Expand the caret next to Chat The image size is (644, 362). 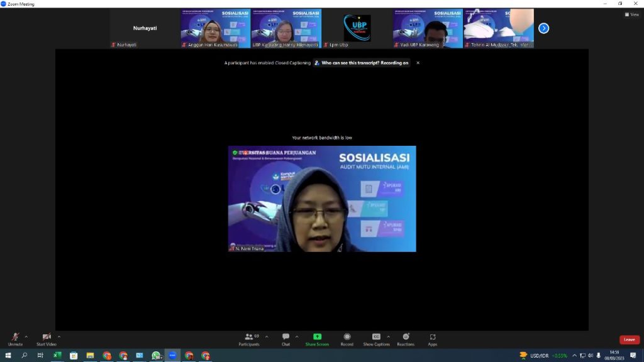click(297, 337)
